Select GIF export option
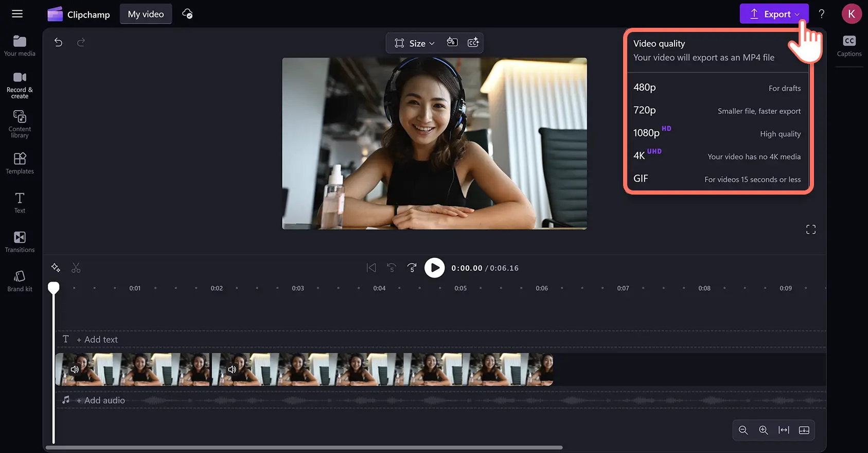The image size is (868, 453). tap(717, 179)
